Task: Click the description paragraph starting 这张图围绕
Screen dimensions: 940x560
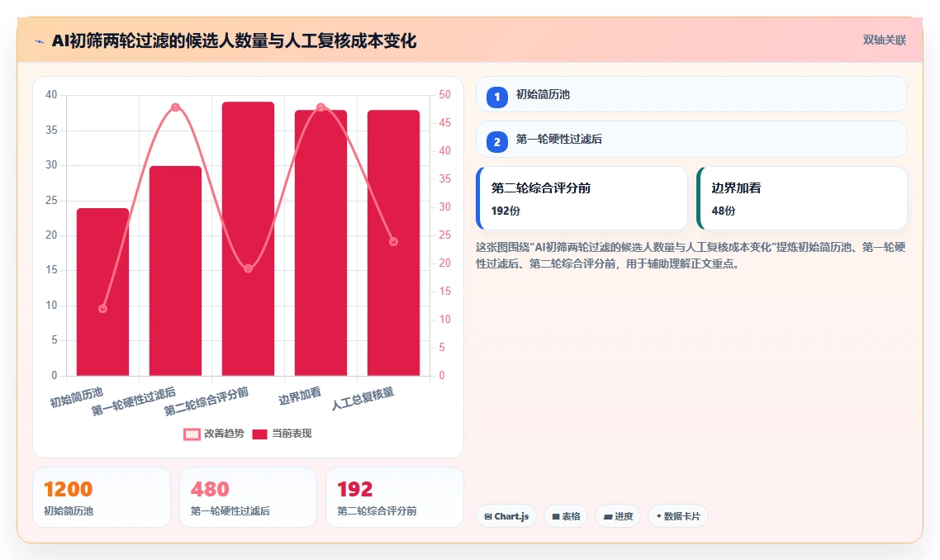Action: 691,255
